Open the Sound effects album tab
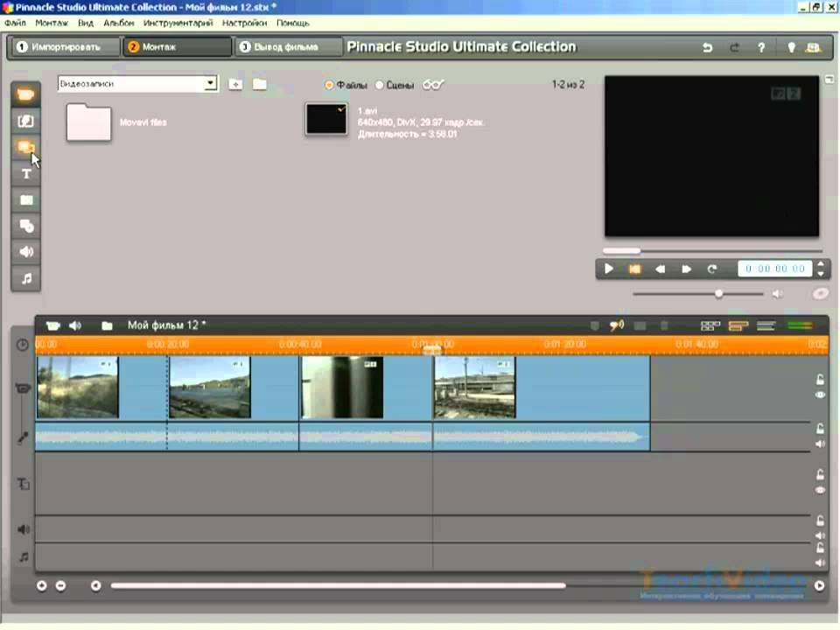This screenshot has width=840, height=630. pyautogui.click(x=25, y=252)
